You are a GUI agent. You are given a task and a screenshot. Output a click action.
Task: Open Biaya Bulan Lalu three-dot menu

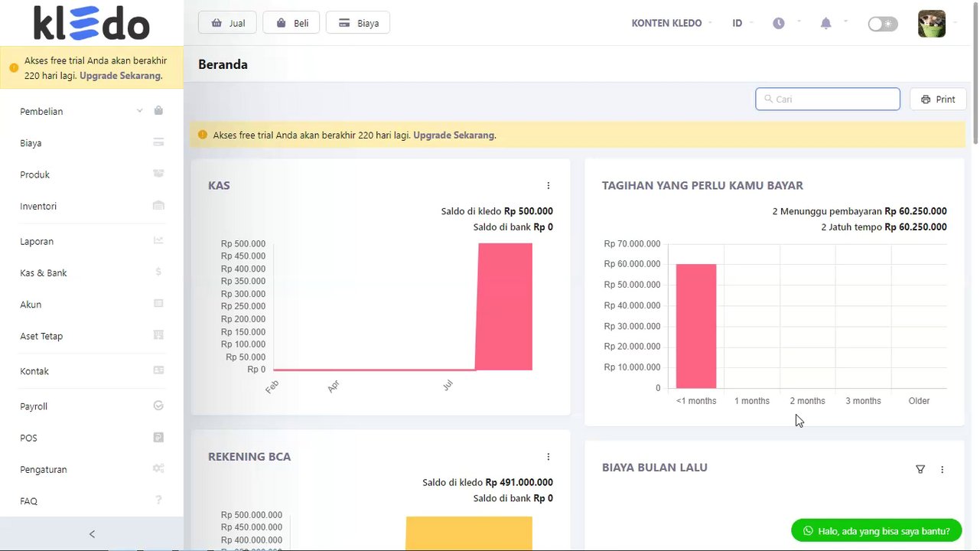tap(942, 469)
